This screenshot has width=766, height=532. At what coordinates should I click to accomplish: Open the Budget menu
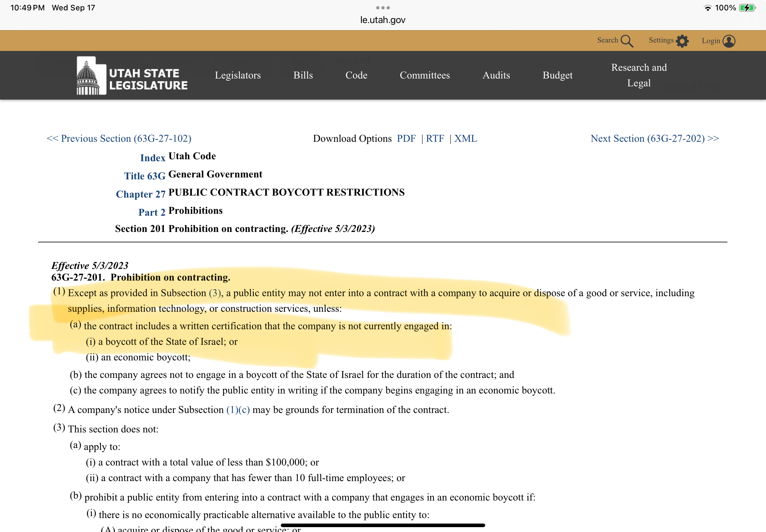[x=557, y=75]
